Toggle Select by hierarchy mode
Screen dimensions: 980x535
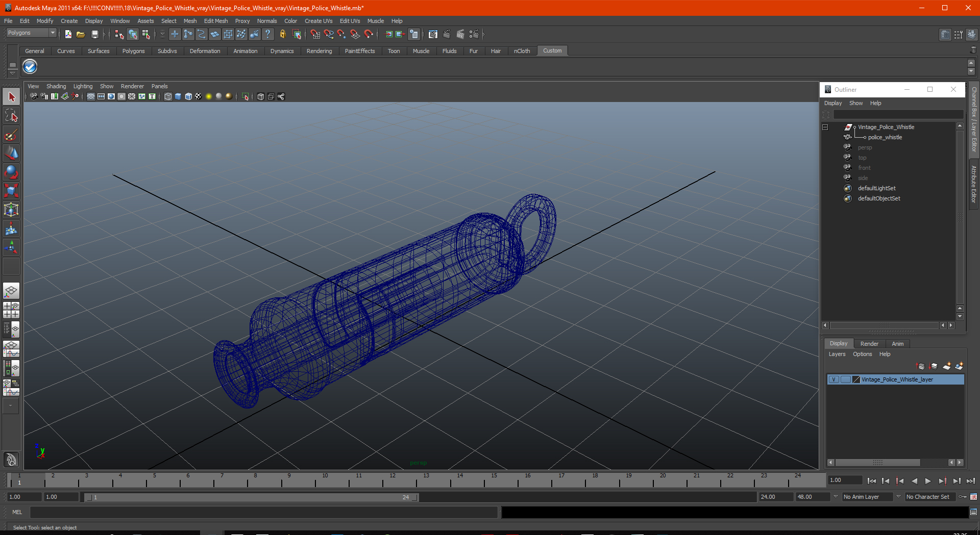click(119, 34)
